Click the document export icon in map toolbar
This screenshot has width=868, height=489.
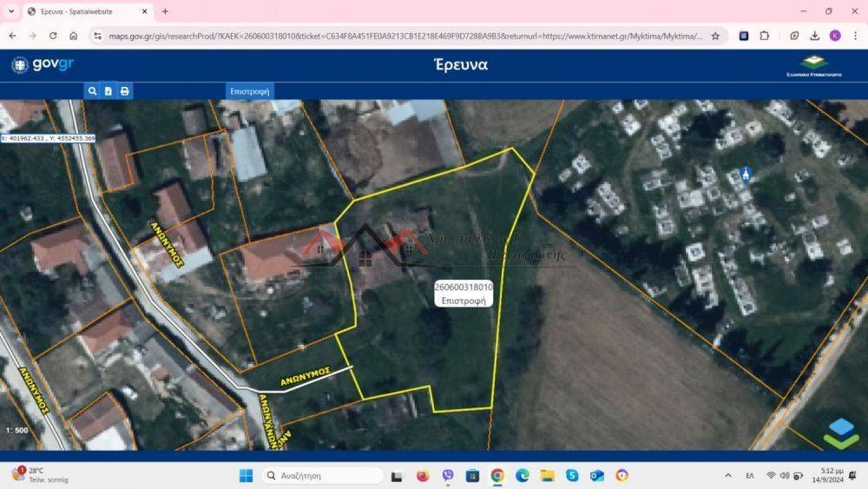[108, 91]
